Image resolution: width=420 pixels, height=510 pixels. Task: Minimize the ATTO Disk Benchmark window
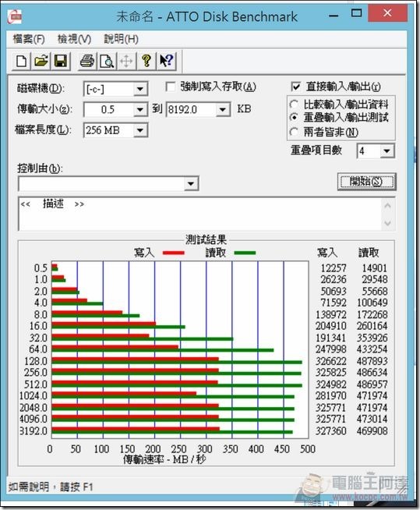[334, 16]
